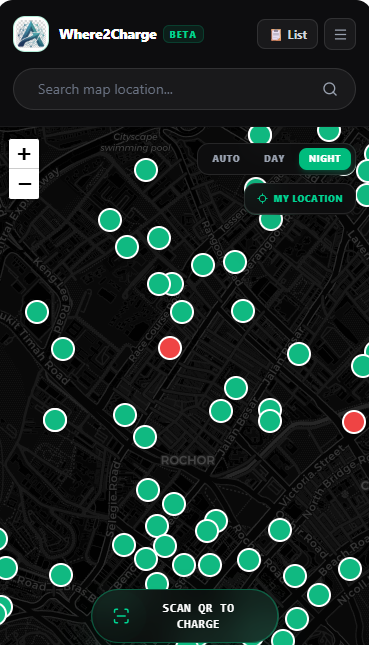Select green marker beside Selegie Road label
This screenshot has width=369, height=645.
click(x=124, y=545)
